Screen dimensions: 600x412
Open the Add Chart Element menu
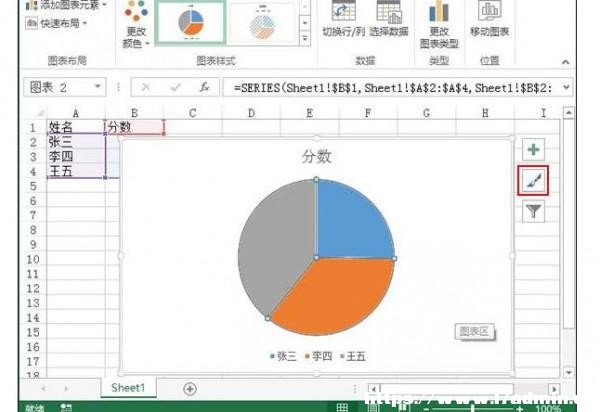(x=66, y=5)
